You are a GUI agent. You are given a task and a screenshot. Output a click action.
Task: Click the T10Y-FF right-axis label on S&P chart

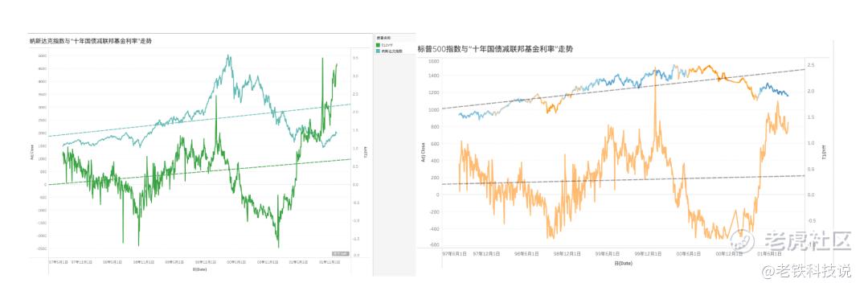pos(825,153)
